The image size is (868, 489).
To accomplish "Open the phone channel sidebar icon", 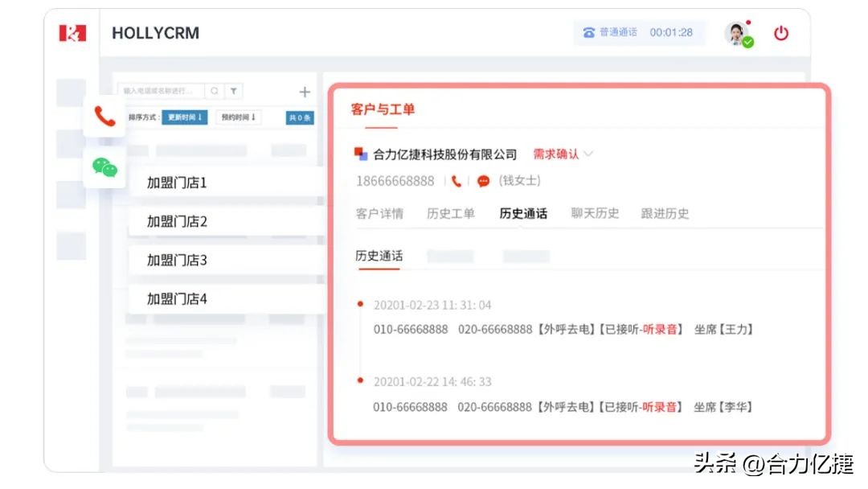I will click(x=104, y=117).
